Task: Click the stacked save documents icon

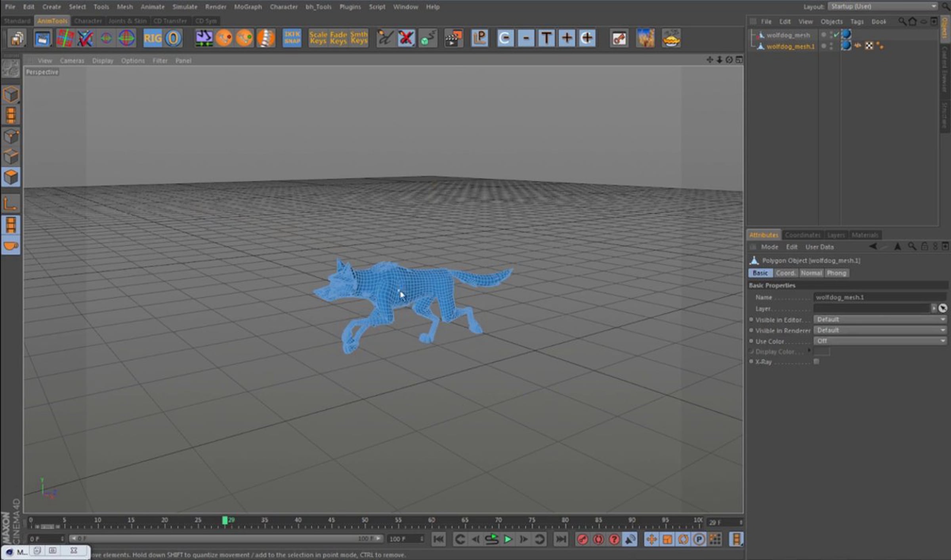Action: click(17, 38)
